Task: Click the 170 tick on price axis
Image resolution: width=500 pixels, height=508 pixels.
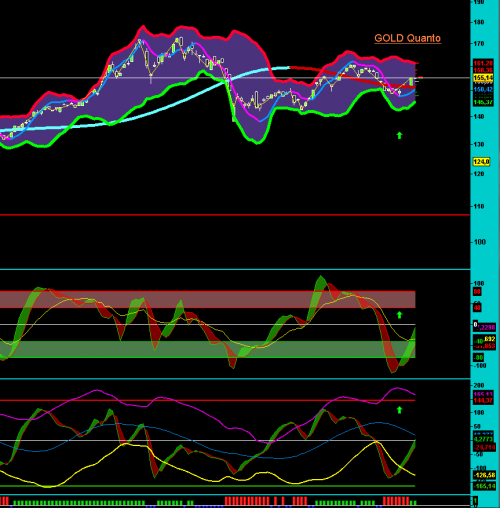Action: (479, 44)
